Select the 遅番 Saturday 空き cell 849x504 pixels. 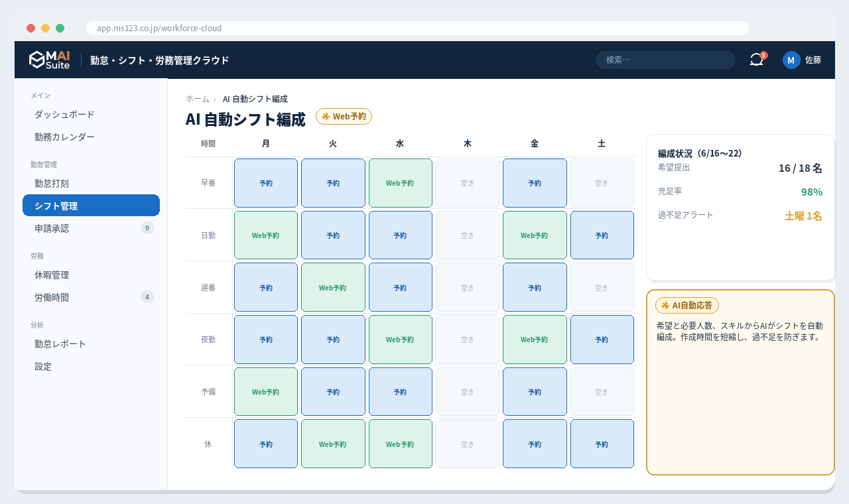[x=602, y=288]
